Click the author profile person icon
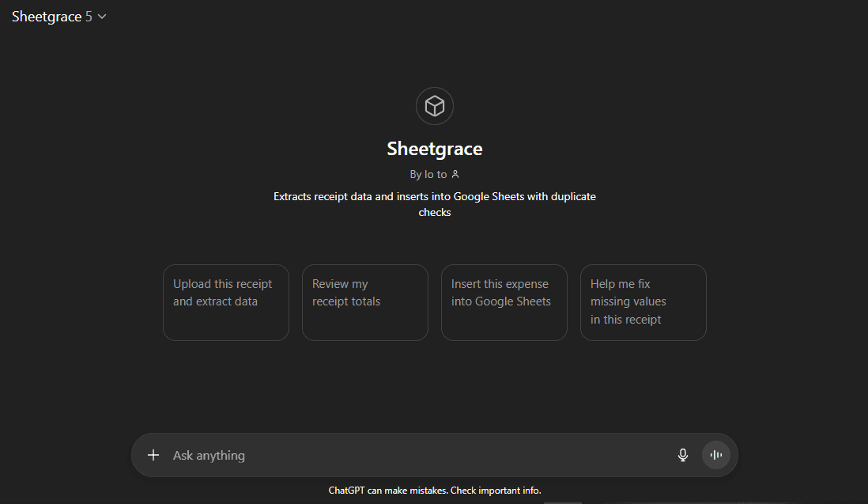This screenshot has width=868, height=504. tap(455, 174)
